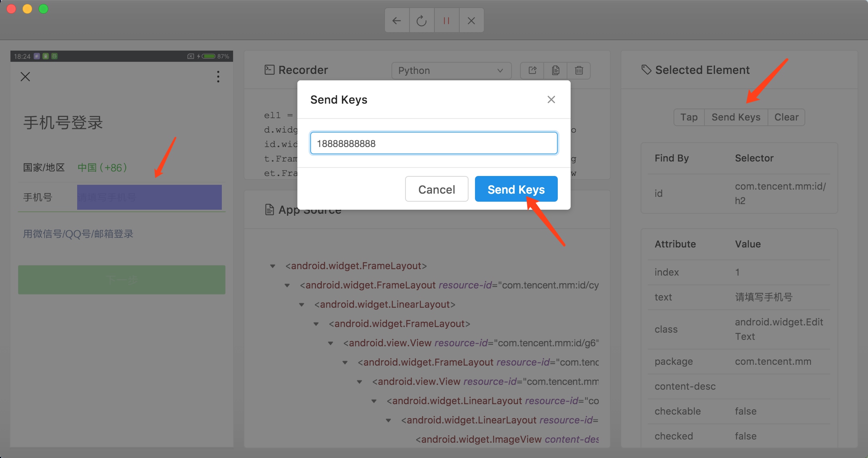Viewport: 868px width, 458px height.
Task: Click the yellow macOS minimize button
Action: pos(27,9)
